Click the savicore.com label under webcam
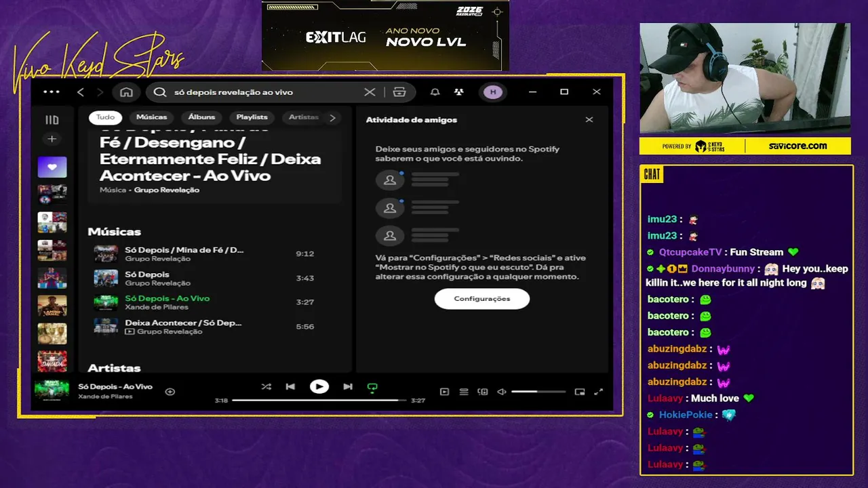This screenshot has width=868, height=488. 797,146
